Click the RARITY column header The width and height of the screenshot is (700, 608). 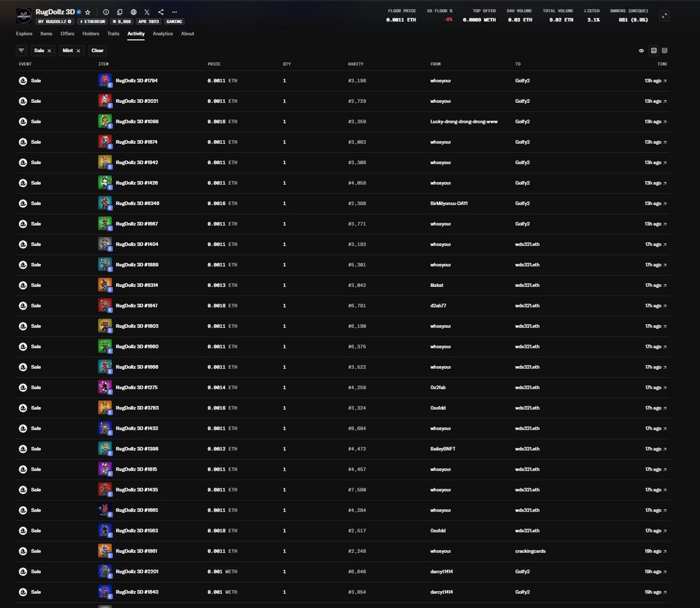tap(356, 64)
